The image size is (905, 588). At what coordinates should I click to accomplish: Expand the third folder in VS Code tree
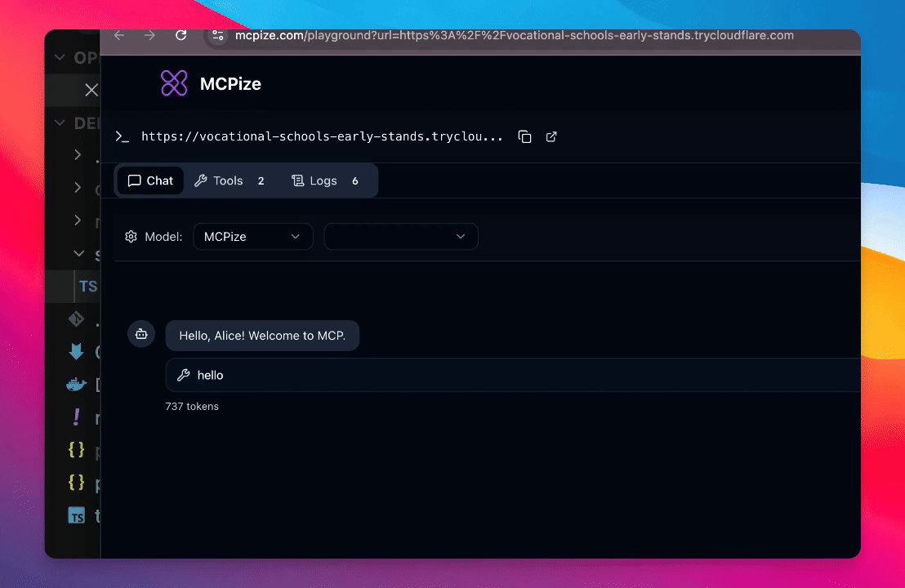(78, 220)
